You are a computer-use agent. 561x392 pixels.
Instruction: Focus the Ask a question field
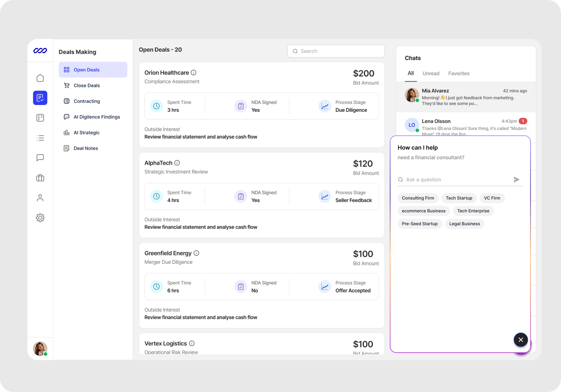[456, 180]
